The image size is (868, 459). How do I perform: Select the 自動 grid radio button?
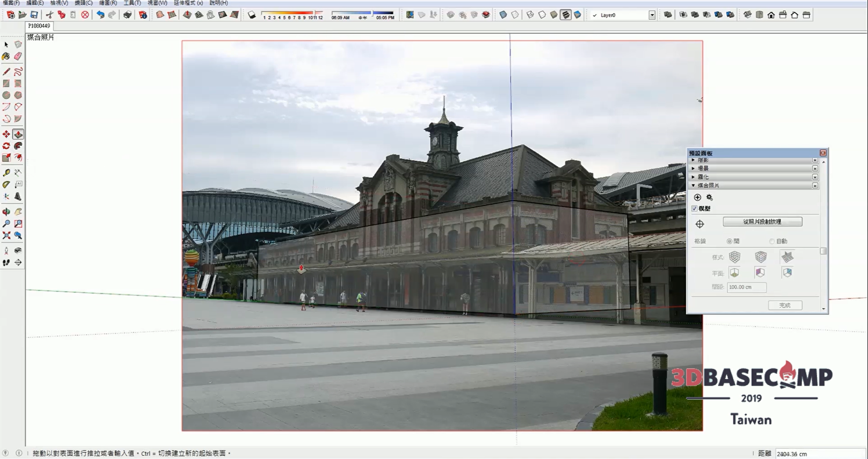772,241
